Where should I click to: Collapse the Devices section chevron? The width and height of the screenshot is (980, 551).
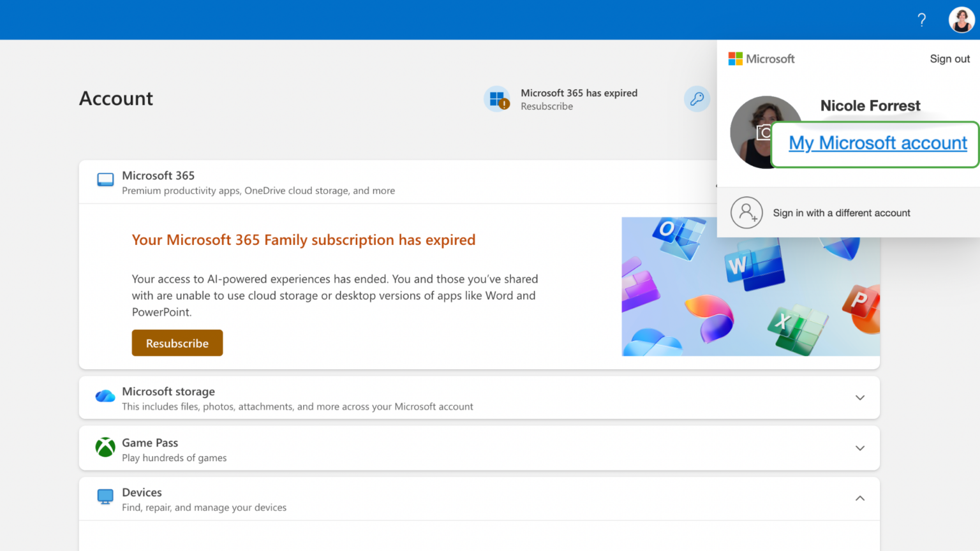point(860,498)
